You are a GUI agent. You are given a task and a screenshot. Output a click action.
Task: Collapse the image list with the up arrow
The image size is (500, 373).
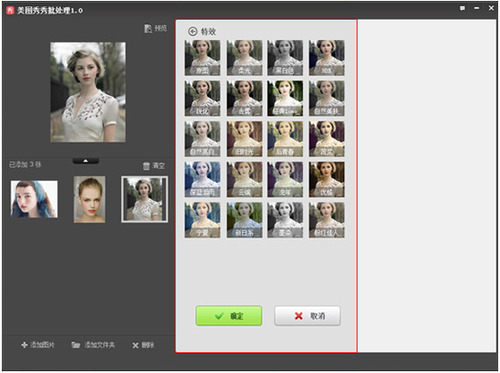86,161
